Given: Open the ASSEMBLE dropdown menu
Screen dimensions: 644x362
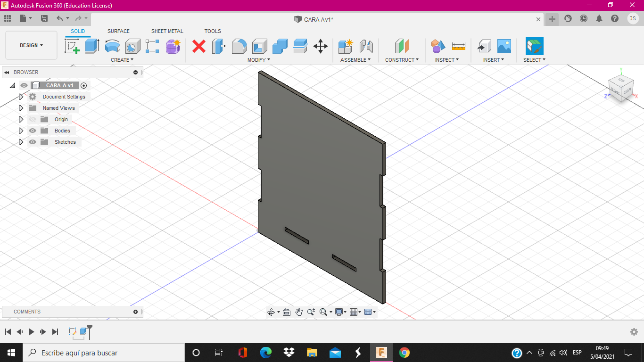Looking at the screenshot, I should tap(355, 60).
